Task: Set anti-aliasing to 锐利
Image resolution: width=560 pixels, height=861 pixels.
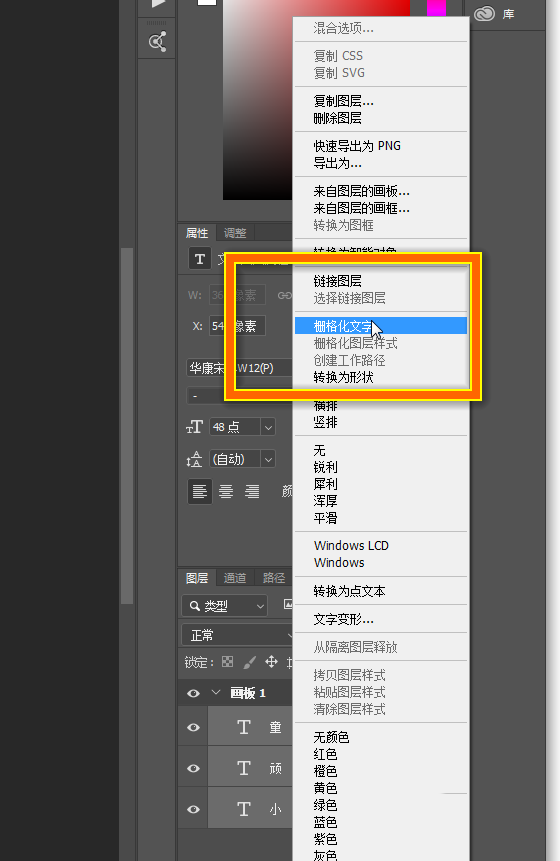Action: point(381,467)
